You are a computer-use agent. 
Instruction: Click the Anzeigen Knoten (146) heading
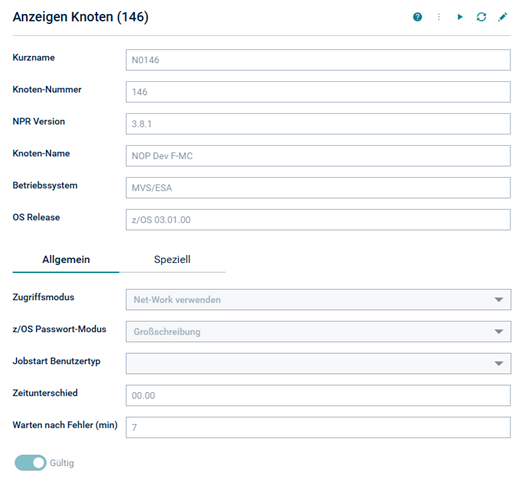[81, 17]
